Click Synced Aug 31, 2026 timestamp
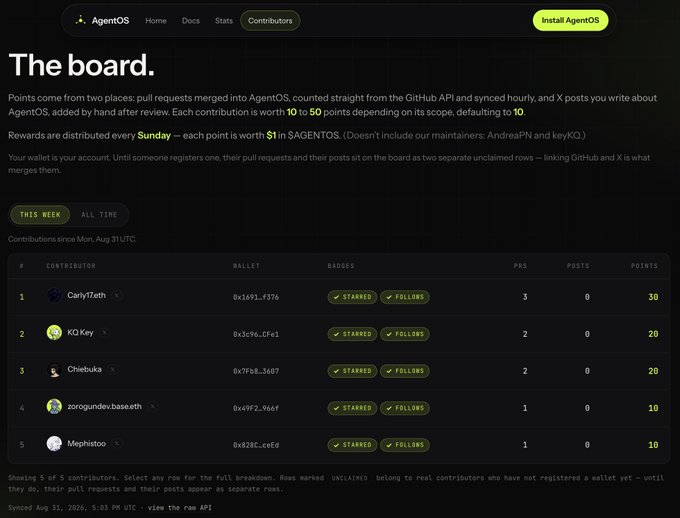 coord(72,508)
